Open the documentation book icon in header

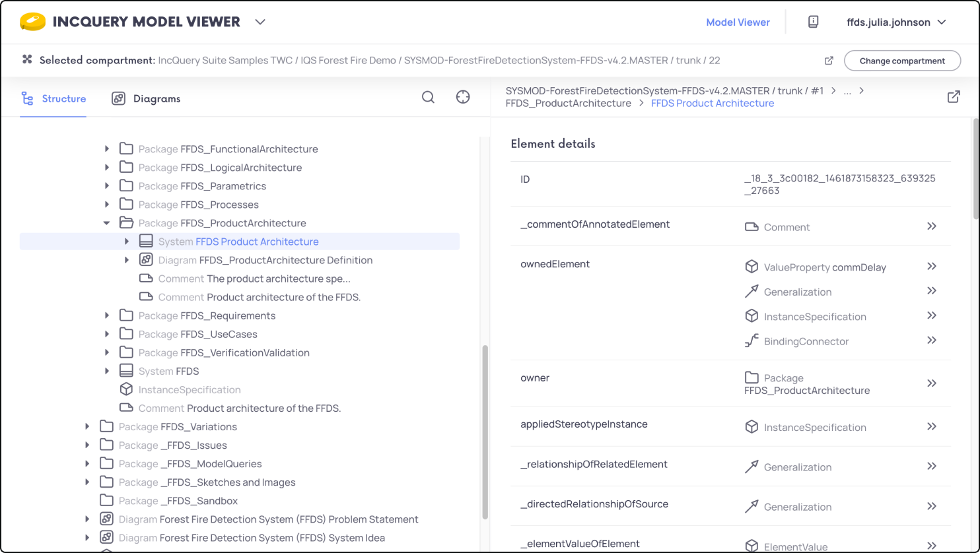pyautogui.click(x=813, y=22)
